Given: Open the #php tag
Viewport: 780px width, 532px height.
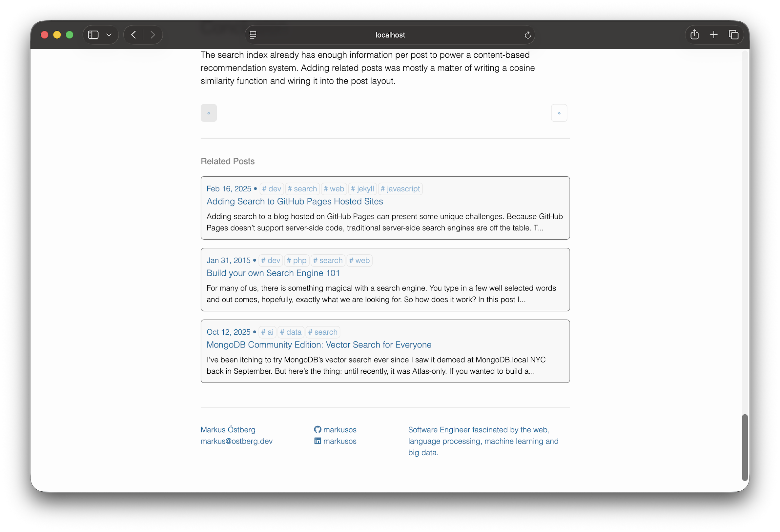Looking at the screenshot, I should tap(297, 260).
